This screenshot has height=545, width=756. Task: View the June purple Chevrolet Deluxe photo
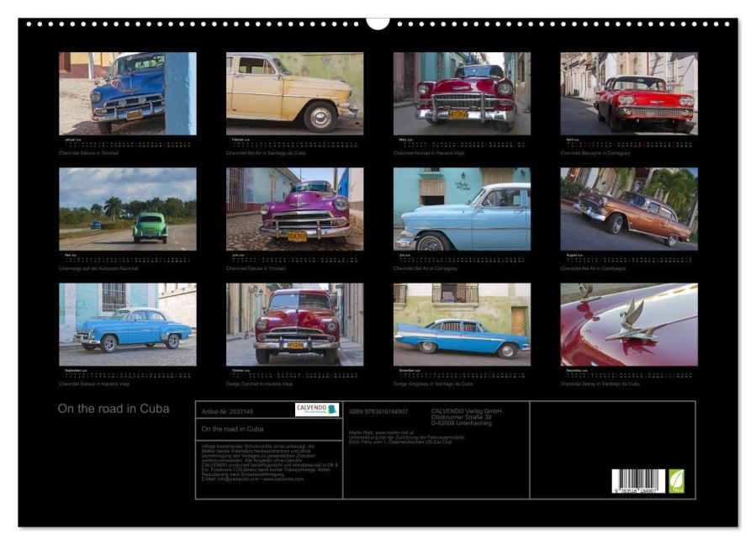pyautogui.click(x=294, y=209)
